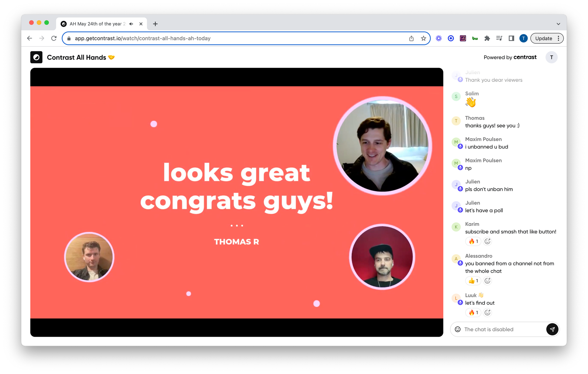Reload the page with the refresh icon
This screenshot has height=374, width=588.
[x=54, y=38]
